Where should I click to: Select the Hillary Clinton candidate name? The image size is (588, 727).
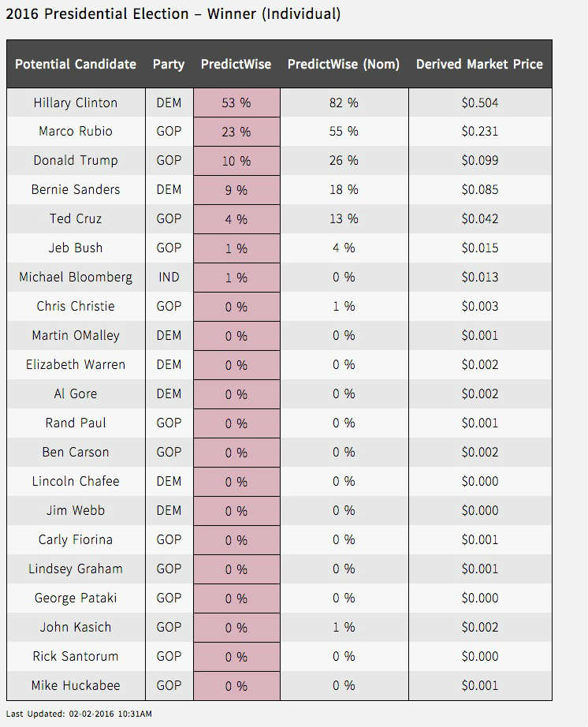coord(76,103)
